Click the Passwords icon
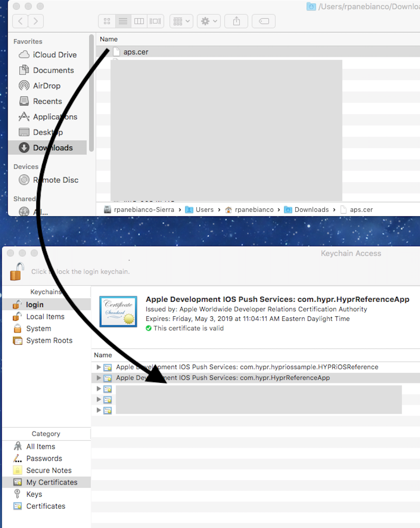Viewport: 420px width, 528px height. [17, 459]
